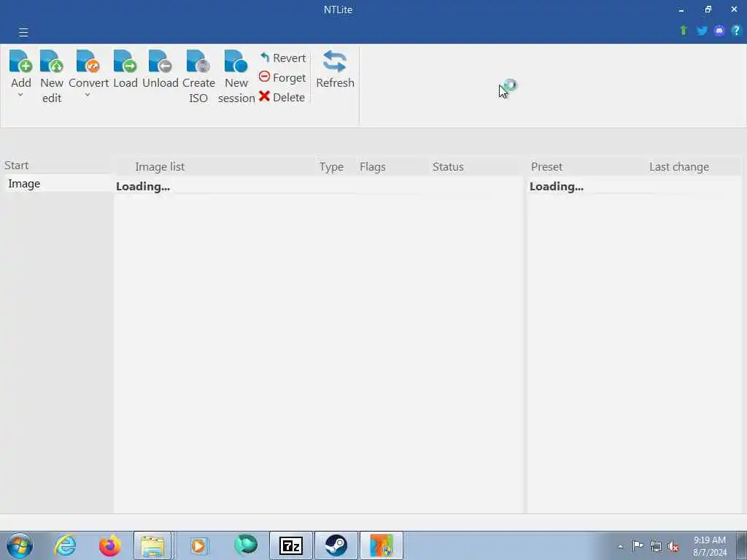Select the Image item in sidebar

coord(58,184)
